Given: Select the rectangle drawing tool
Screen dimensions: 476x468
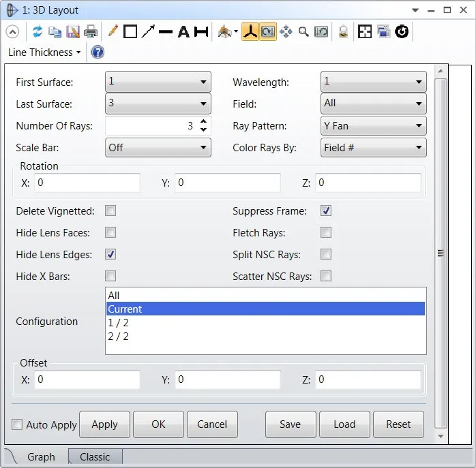Looking at the screenshot, I should pyautogui.click(x=130, y=31).
